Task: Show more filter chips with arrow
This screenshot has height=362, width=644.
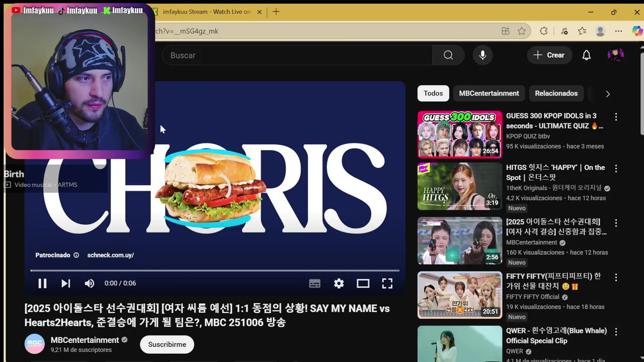Action: click(608, 94)
